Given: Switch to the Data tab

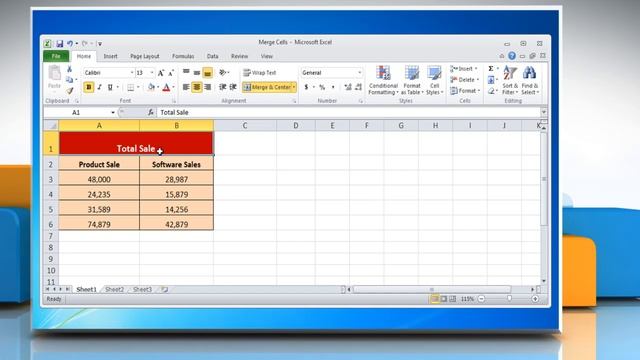Looking at the screenshot, I should pos(212,56).
